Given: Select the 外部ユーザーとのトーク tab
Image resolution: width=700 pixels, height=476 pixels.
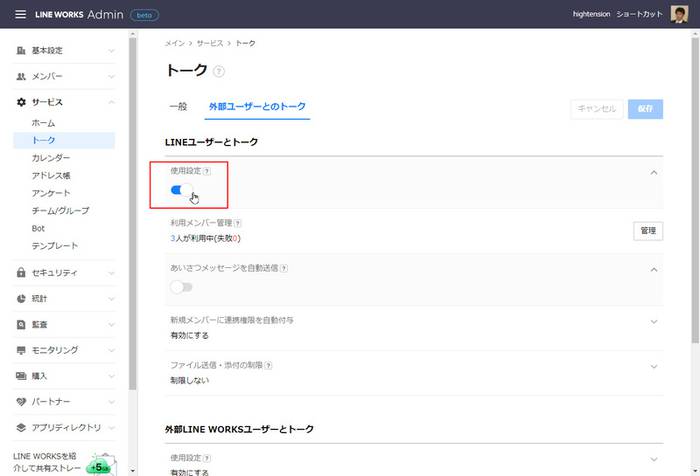Looking at the screenshot, I should point(257,107).
